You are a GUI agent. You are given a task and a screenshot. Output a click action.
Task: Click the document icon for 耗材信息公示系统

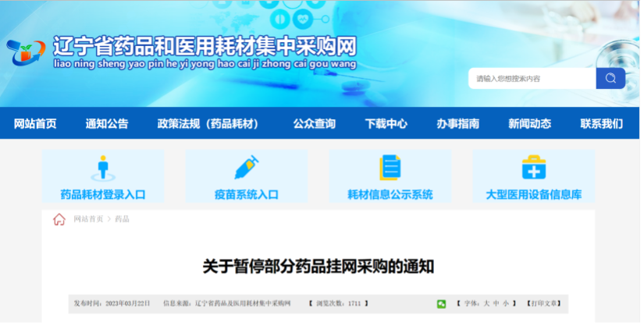pyautogui.click(x=390, y=168)
